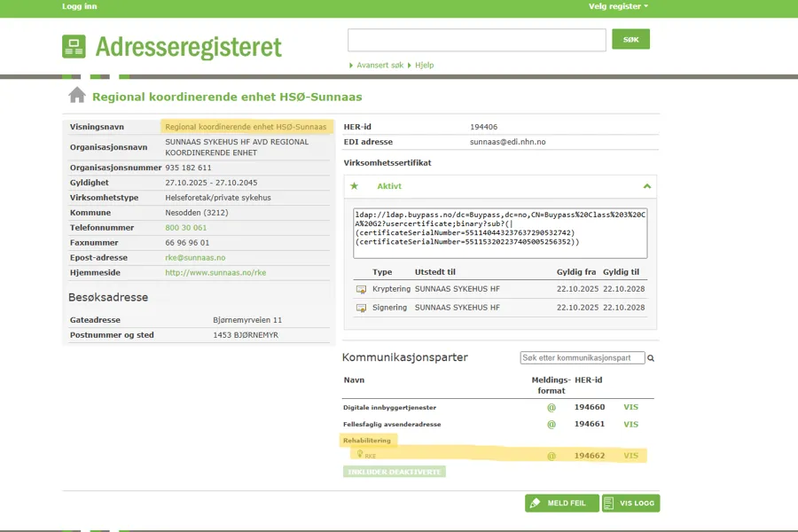798x532 pixels.
Task: Click the Meld feil button
Action: (562, 504)
